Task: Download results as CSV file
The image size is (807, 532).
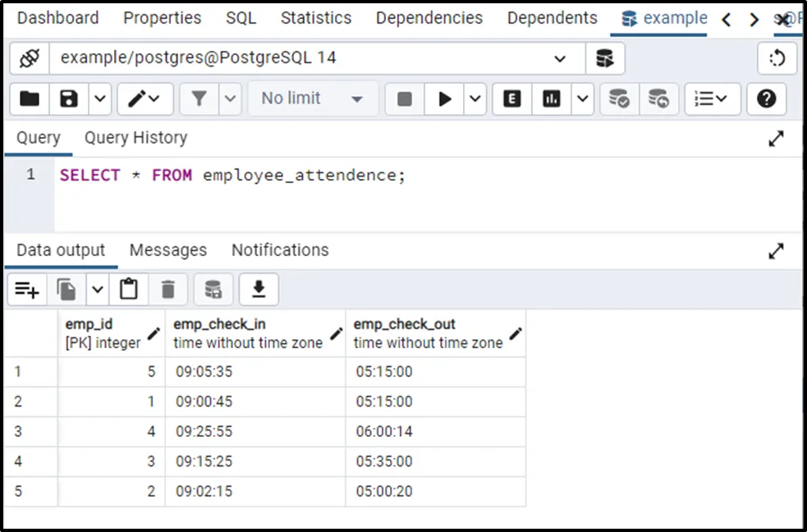Action: (259, 289)
